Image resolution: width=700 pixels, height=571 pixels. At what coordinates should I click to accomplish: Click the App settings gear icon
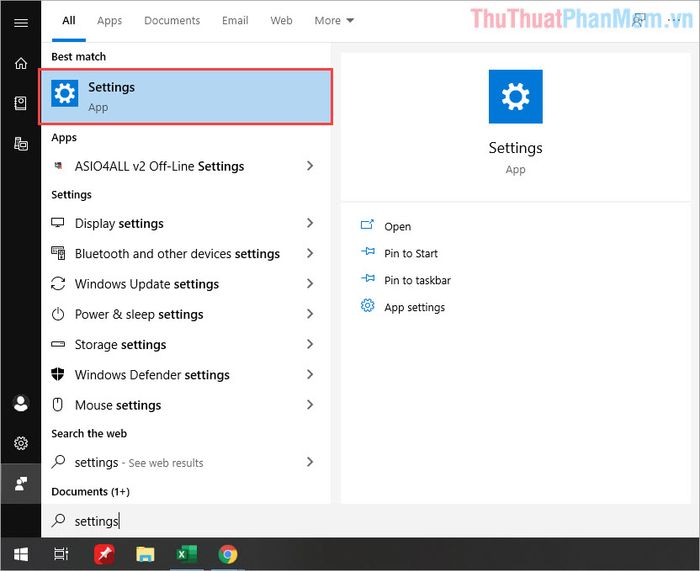367,305
